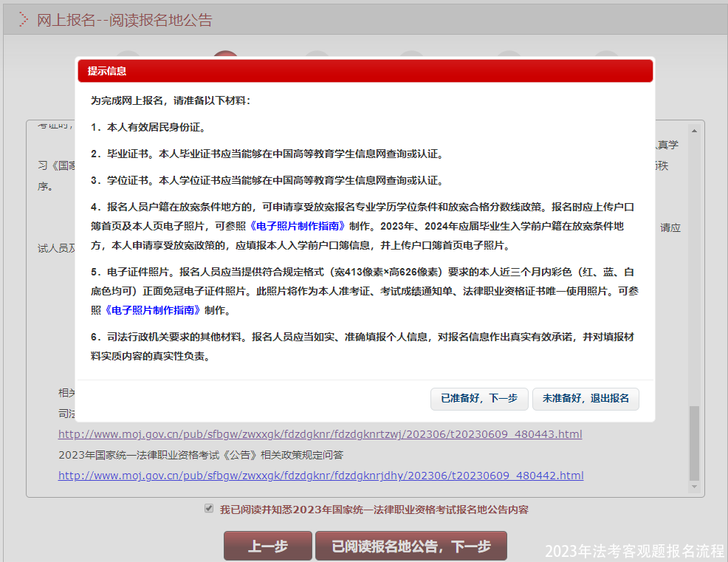This screenshot has height=562, width=728.
Task: Click the 提示信息 dialog header bar
Action: (363, 71)
